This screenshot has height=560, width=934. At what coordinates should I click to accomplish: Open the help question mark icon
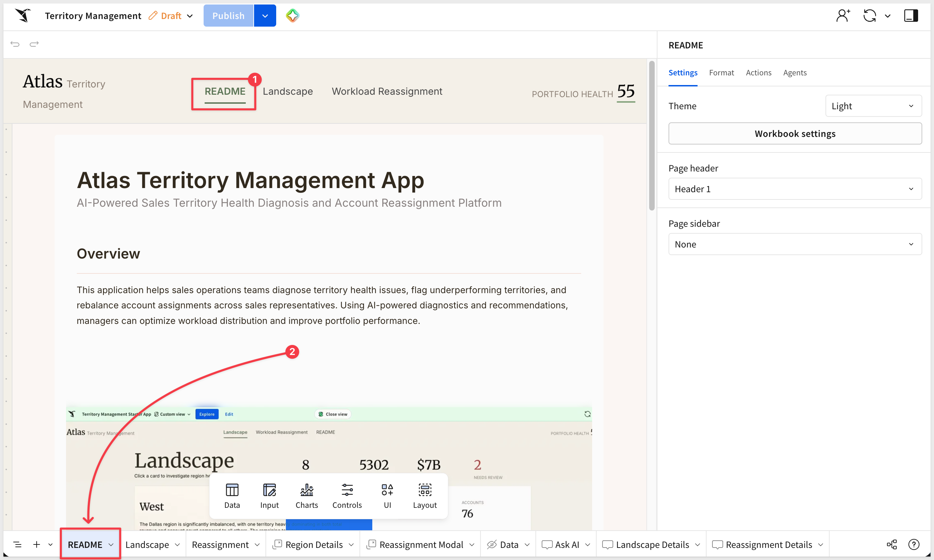pyautogui.click(x=914, y=544)
